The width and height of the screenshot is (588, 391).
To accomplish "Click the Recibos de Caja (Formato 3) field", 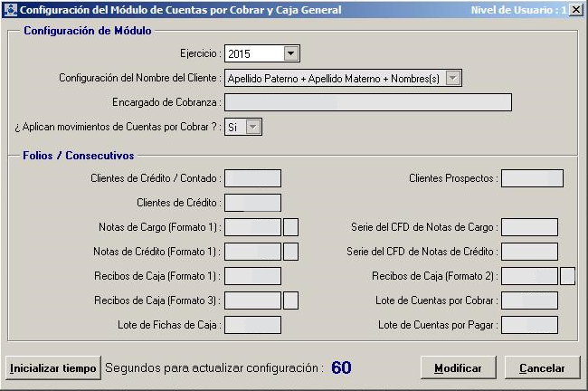I will (252, 300).
